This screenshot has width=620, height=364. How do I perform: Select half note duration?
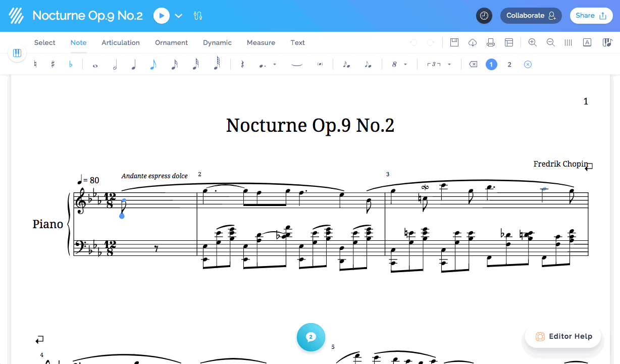(115, 65)
